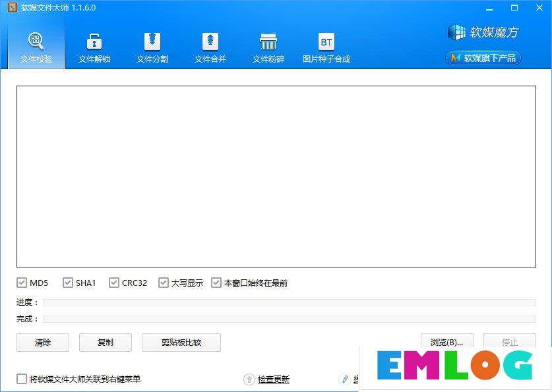Click the M icon on 软媒旗下产品 badge

tap(454, 57)
